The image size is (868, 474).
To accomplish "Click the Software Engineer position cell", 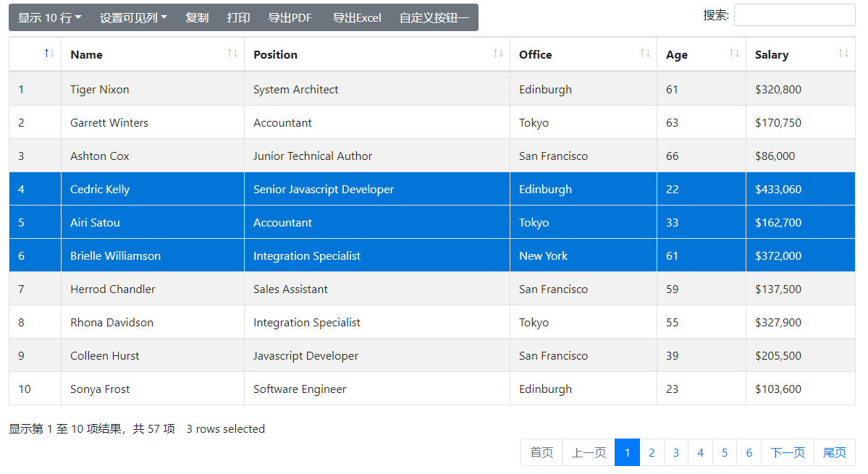I will tap(376, 389).
